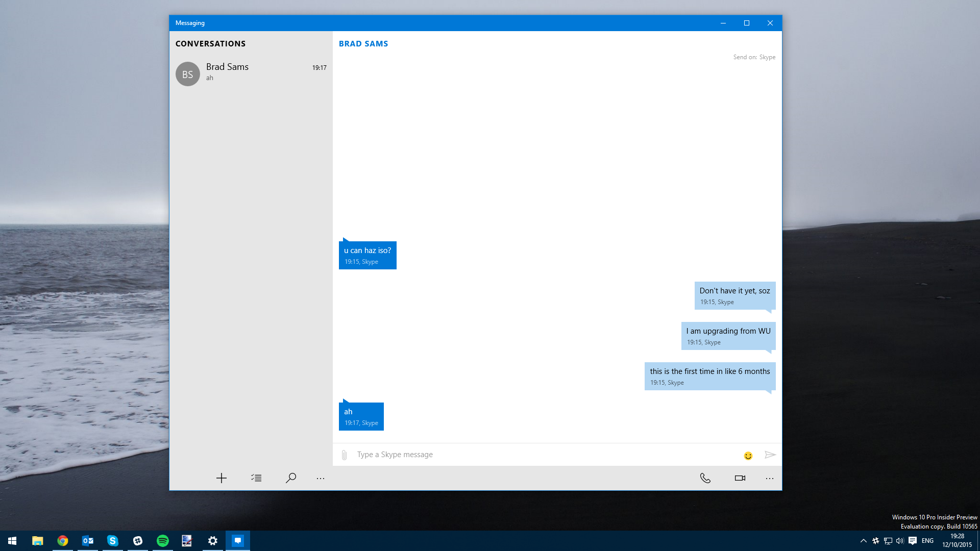Select the 'ah' message bubble
This screenshot has width=980, height=551.
pyautogui.click(x=361, y=416)
